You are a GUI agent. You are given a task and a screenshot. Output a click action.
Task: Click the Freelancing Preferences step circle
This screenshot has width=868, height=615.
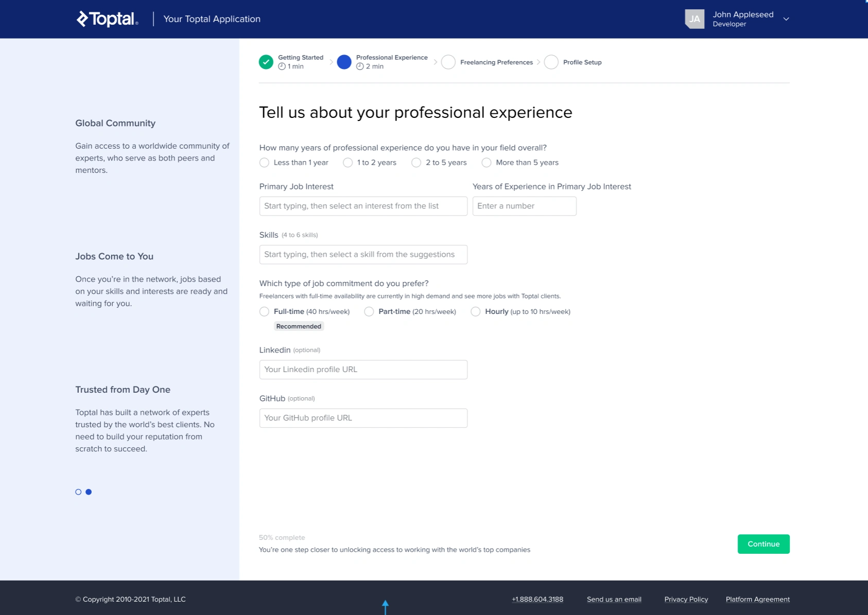448,62
